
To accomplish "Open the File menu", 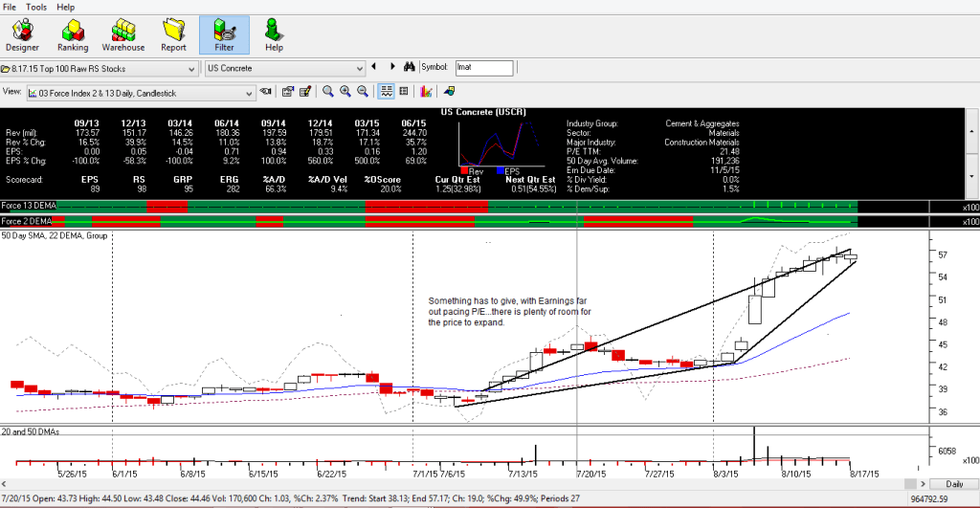I will pyautogui.click(x=10, y=7).
